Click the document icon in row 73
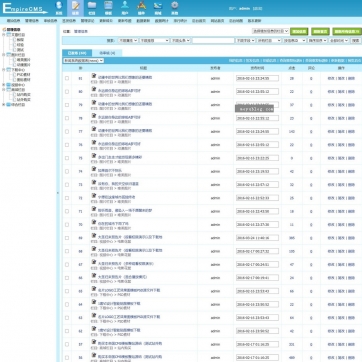Viewport: 362px width, 362px height. click(94, 183)
